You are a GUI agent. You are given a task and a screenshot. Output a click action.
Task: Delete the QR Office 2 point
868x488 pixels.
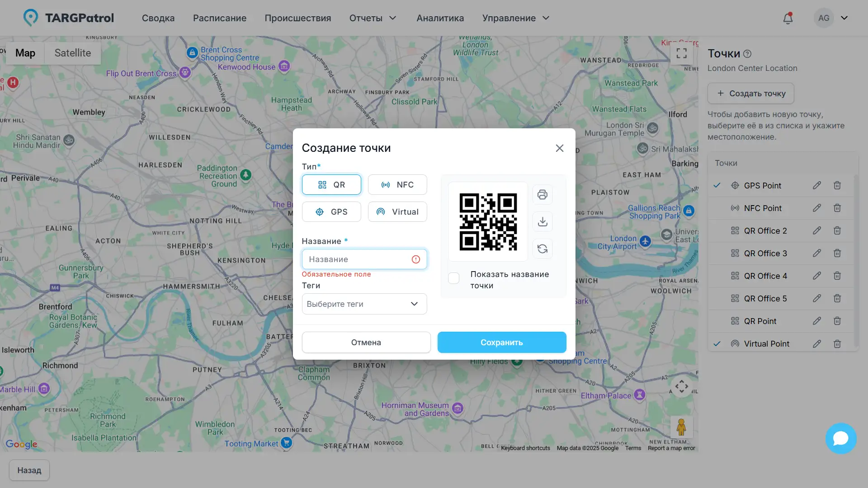point(837,230)
